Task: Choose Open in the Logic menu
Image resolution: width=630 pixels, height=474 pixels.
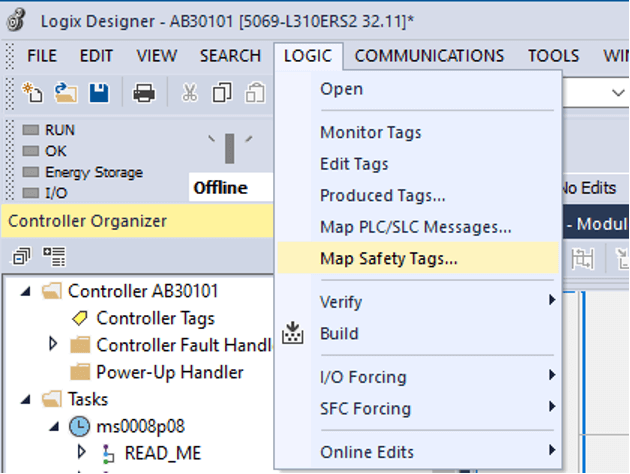Action: tap(418, 89)
